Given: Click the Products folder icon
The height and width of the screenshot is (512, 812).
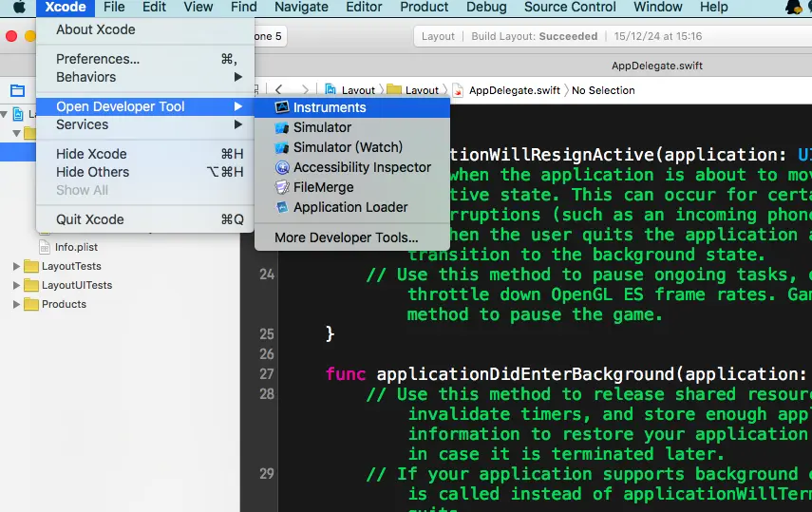Looking at the screenshot, I should point(31,304).
